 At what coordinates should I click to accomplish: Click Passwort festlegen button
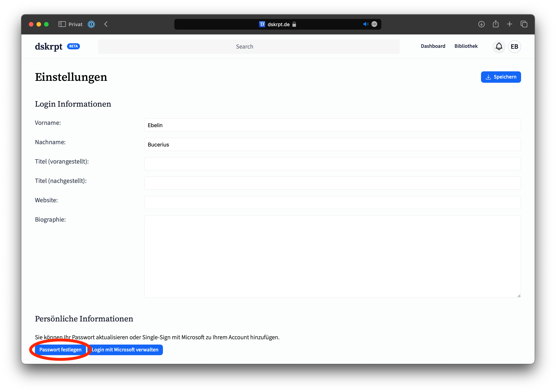click(x=60, y=350)
